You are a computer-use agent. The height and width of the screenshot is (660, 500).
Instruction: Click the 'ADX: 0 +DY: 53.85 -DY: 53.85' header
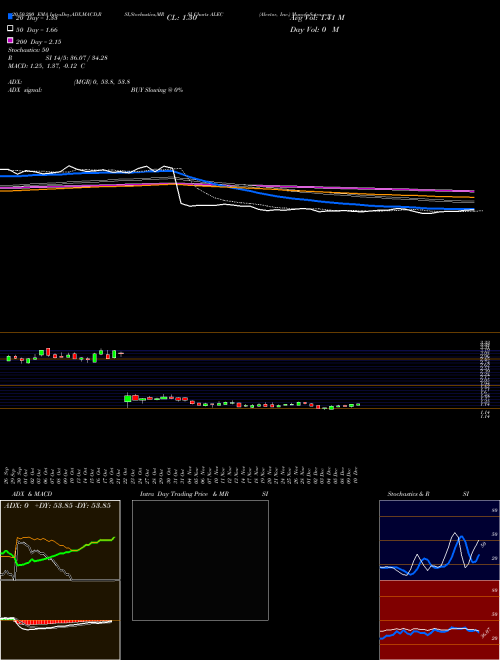pyautogui.click(x=57, y=506)
